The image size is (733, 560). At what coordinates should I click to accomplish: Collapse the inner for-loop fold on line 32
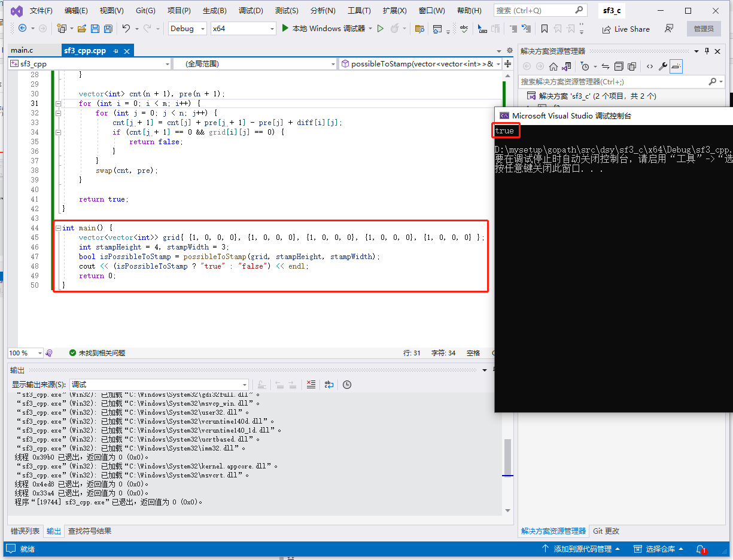click(x=58, y=113)
